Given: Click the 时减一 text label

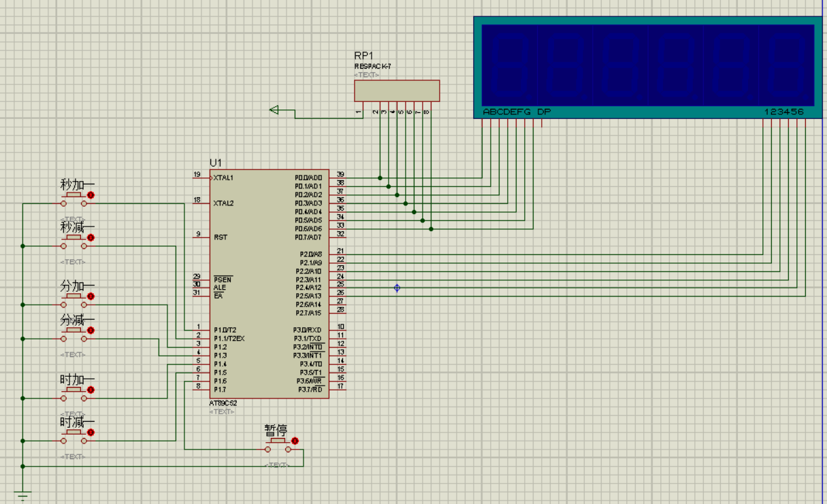Looking at the screenshot, I should point(77,422).
